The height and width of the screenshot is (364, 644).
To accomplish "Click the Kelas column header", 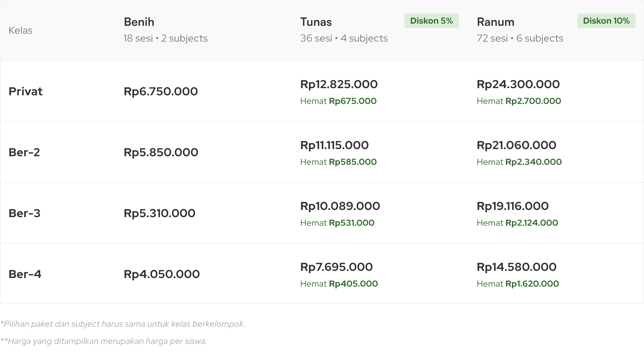I will [x=21, y=30].
